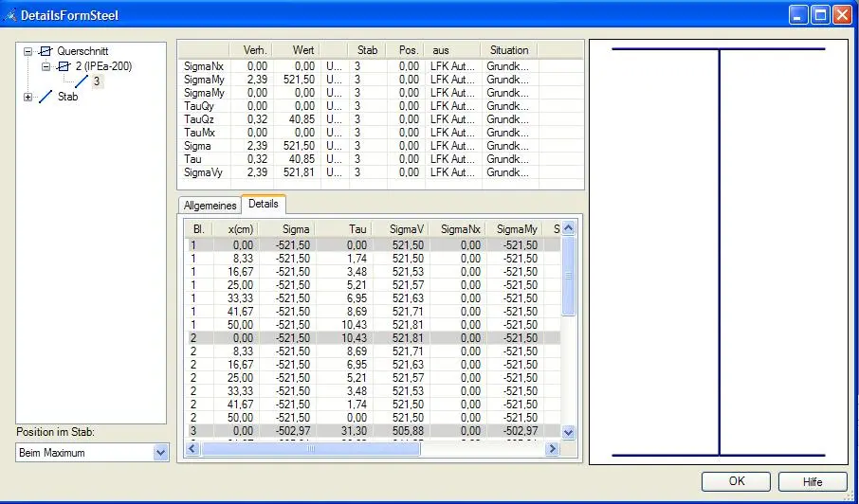The height and width of the screenshot is (504, 859).
Task: Click down arrow of details table scrollbar
Action: [x=569, y=432]
